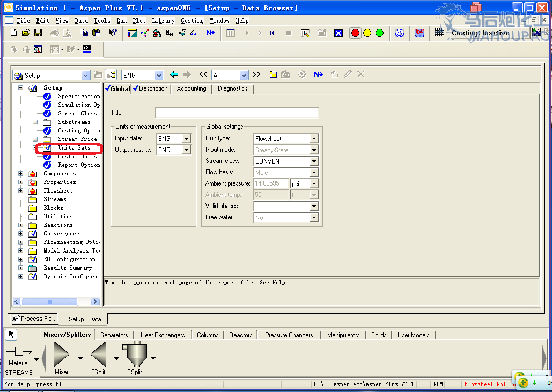Click the New file toolbar icon
The height and width of the screenshot is (392, 552).
(14, 33)
